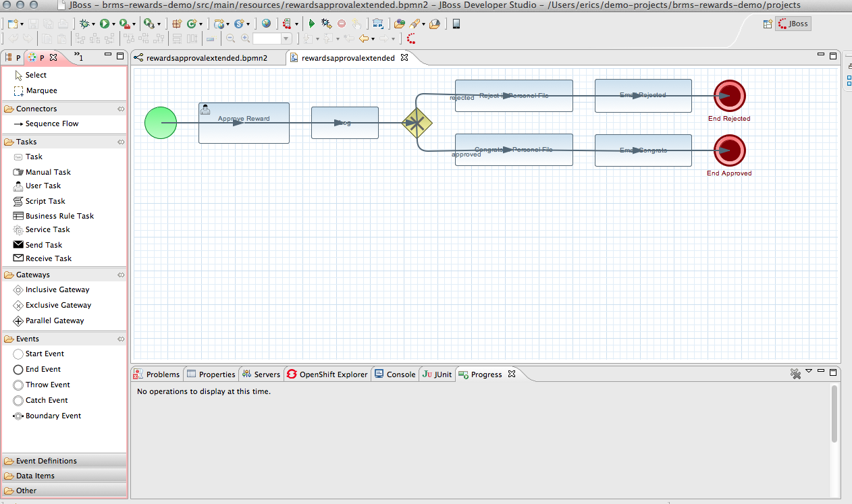This screenshot has width=852, height=504.
Task: Add a Task from palette
Action: click(x=28, y=157)
